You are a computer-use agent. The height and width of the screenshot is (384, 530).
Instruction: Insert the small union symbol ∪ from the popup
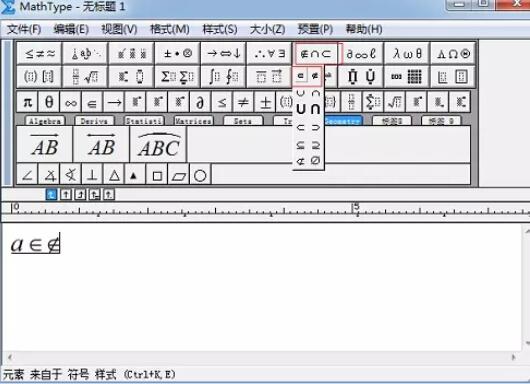click(x=300, y=92)
